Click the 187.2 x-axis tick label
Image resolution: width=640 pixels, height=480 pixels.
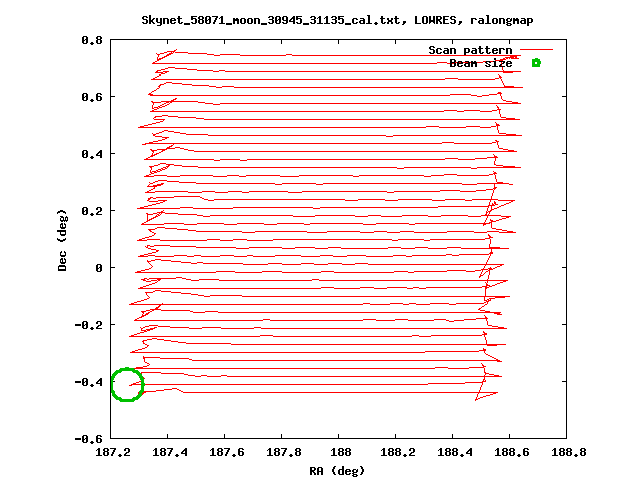[113, 452]
